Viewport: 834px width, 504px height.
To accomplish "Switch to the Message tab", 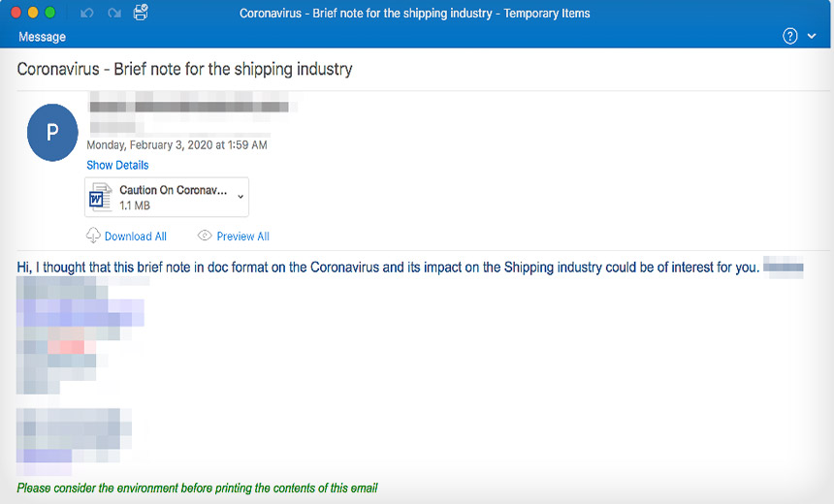I will (42, 37).
